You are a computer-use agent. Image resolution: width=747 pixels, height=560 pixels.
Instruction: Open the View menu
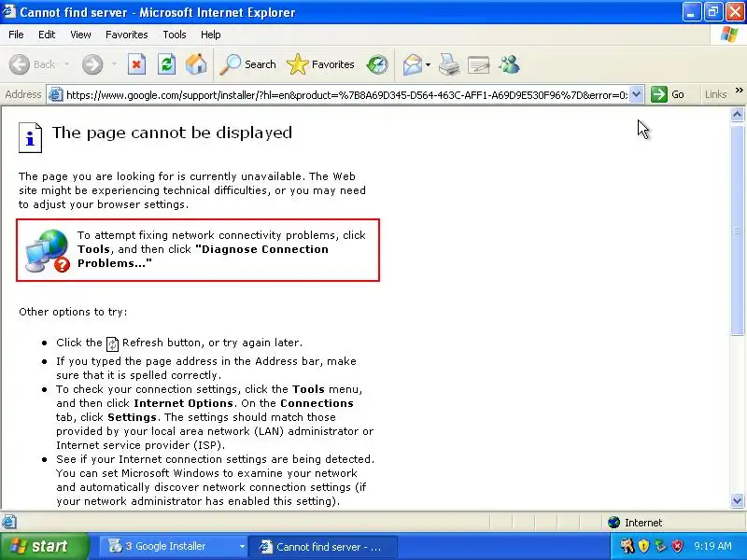click(x=80, y=35)
